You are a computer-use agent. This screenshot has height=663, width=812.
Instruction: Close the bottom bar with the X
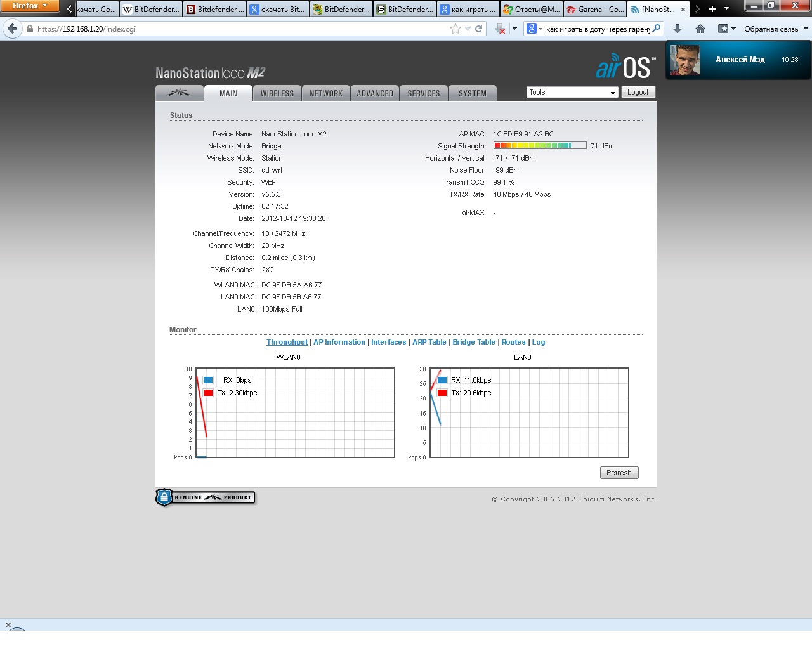(8, 625)
